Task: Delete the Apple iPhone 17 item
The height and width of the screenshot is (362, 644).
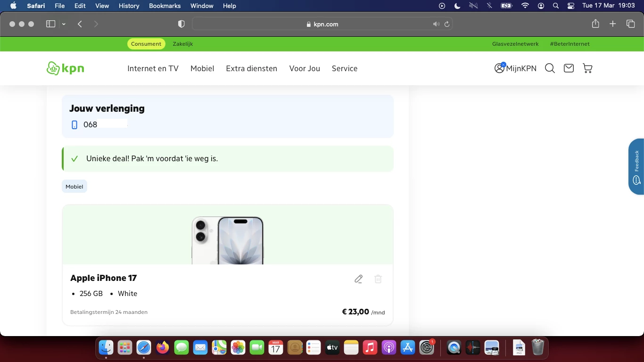Action: [378, 279]
